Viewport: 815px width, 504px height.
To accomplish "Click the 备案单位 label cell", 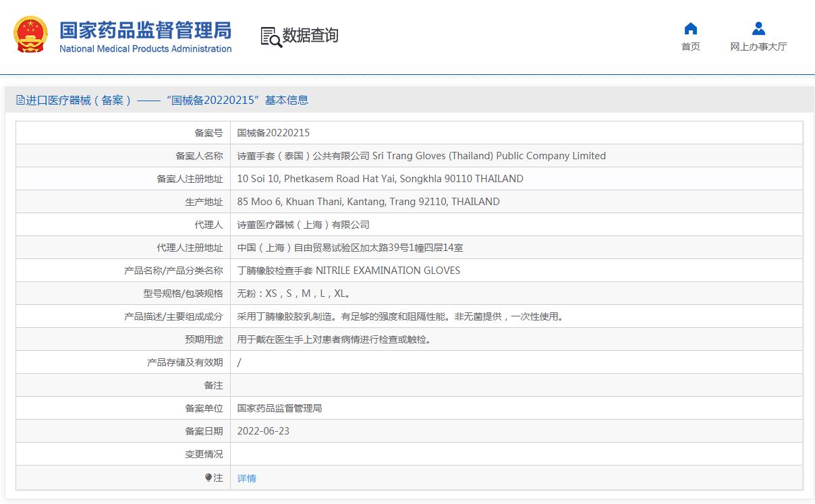I will [x=123, y=408].
